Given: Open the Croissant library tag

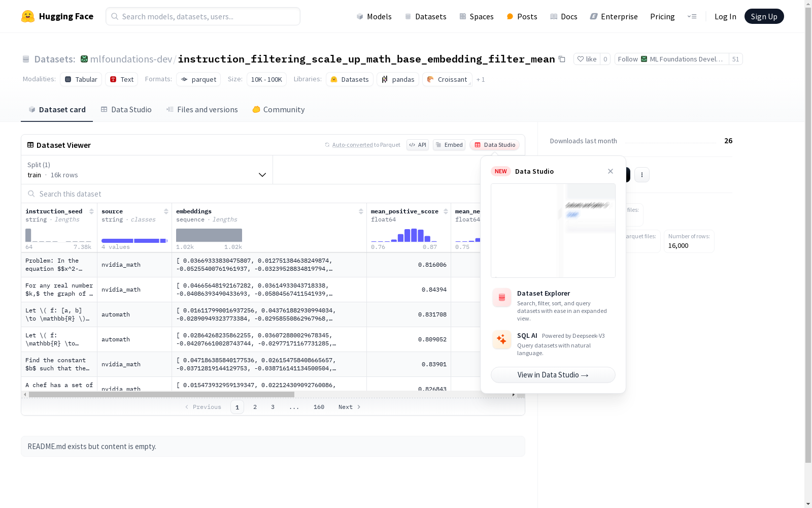Looking at the screenshot, I should click(447, 79).
